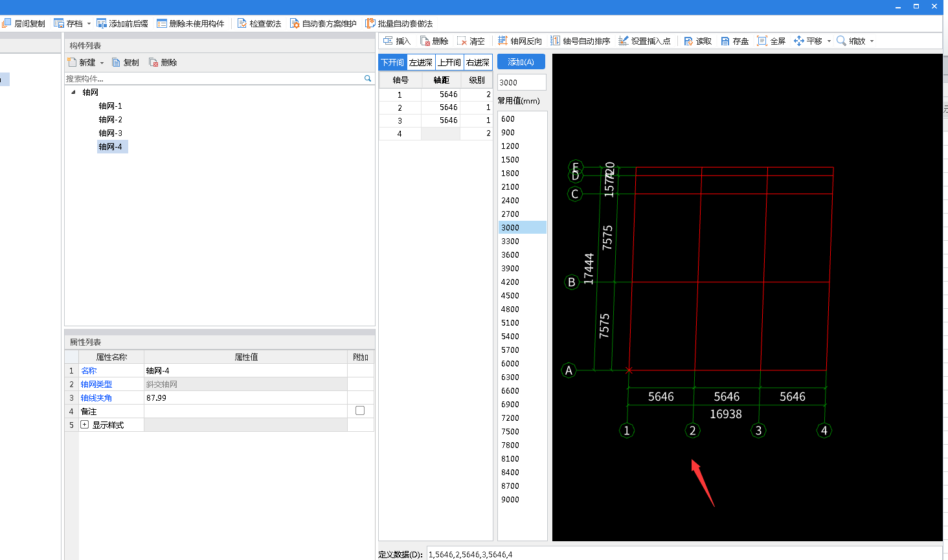Click 添加前后缀 toolbar icon

point(102,23)
